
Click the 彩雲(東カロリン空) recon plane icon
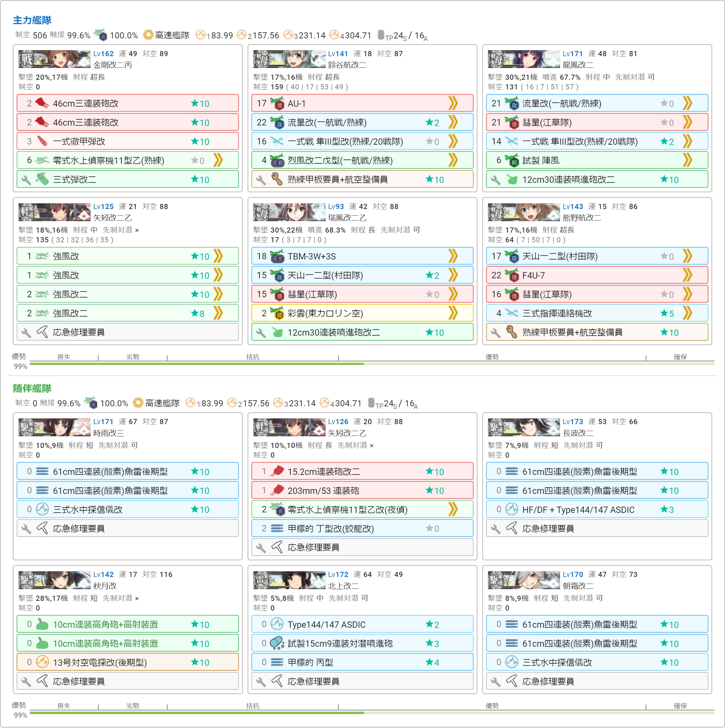(x=277, y=313)
